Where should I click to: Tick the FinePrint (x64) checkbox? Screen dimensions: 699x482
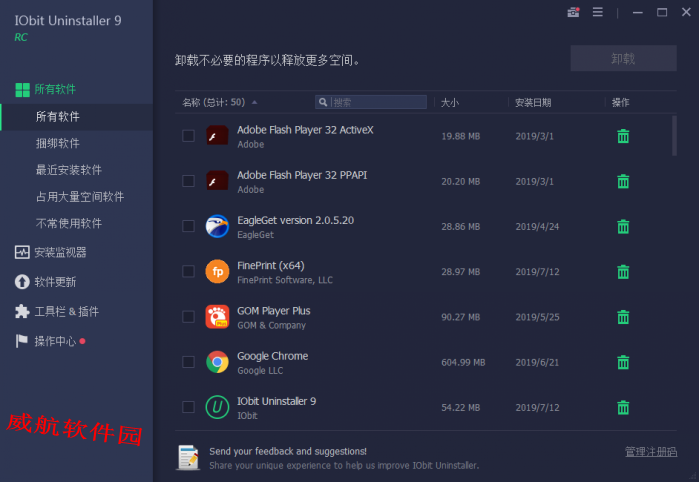pos(188,272)
